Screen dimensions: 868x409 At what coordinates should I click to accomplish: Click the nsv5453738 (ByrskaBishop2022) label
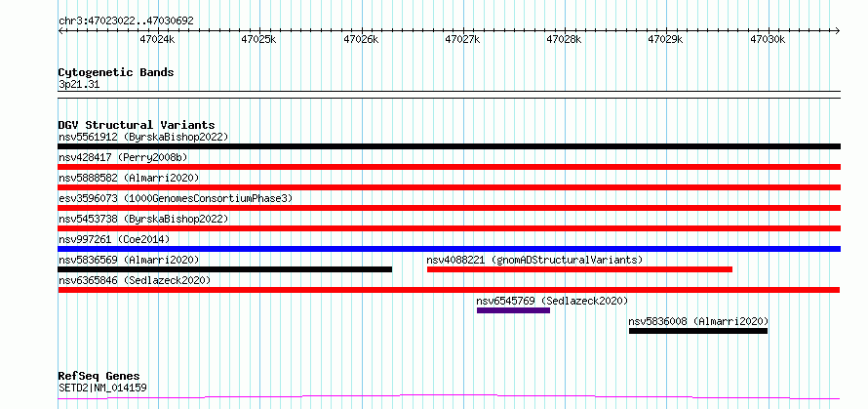point(143,219)
